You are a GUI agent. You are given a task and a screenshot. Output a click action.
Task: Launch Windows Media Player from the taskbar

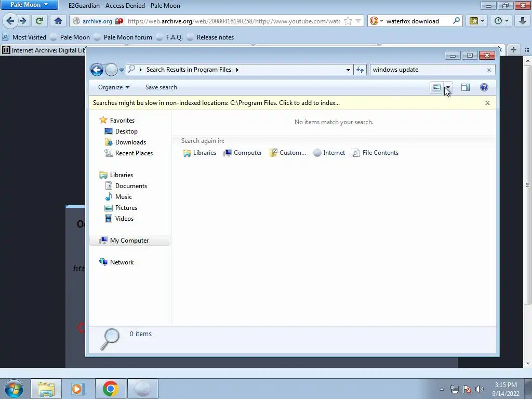[77, 389]
